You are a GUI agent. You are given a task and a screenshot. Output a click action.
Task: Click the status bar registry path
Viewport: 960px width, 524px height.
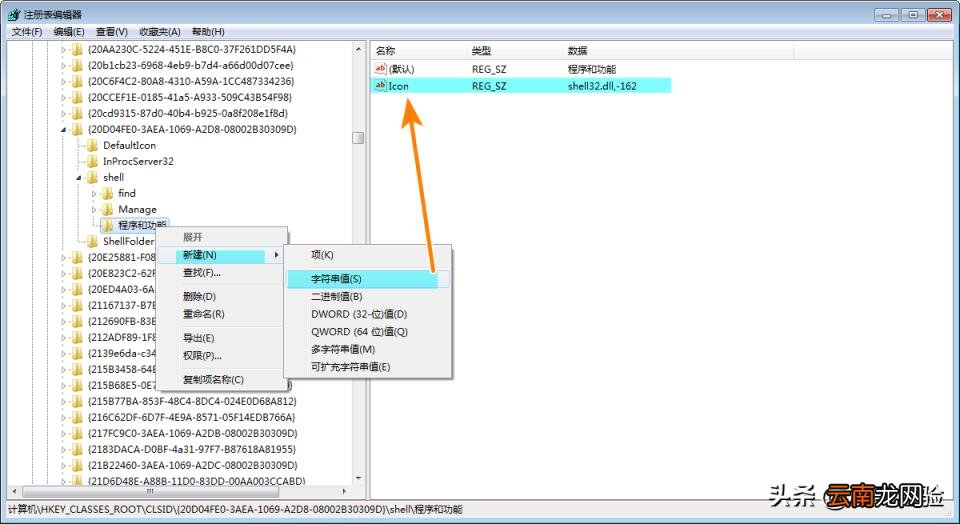(x=236, y=509)
